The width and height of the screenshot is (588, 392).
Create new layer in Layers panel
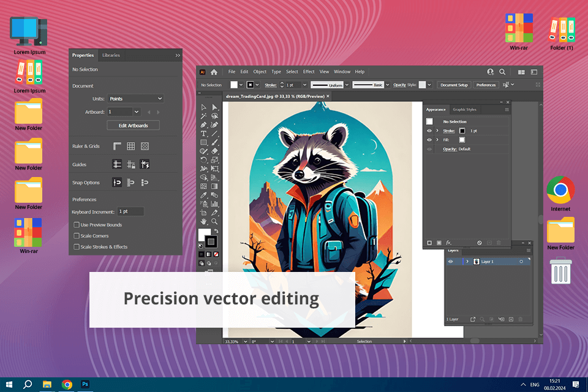pos(511,319)
